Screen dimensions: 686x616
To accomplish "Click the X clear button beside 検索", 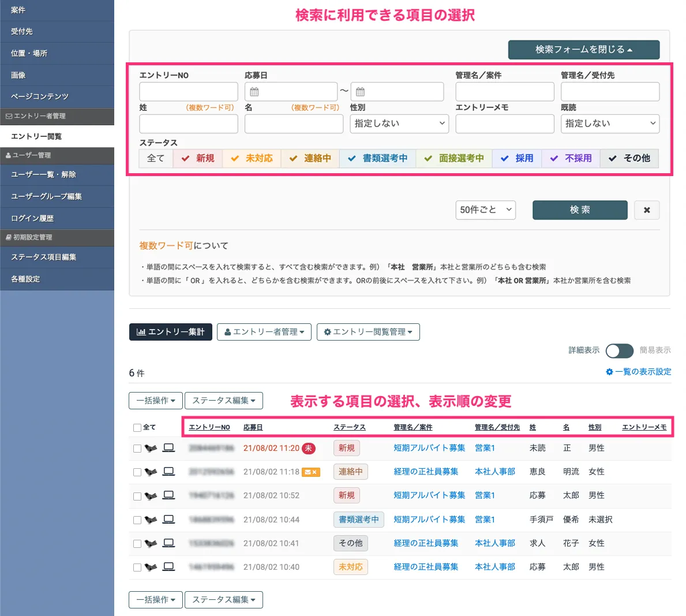I will pyautogui.click(x=646, y=210).
